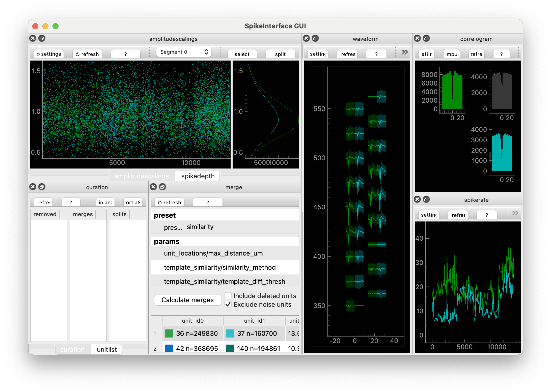Expand spikerate toolbar overflow chevron
The image size is (551, 392).
[x=515, y=213]
